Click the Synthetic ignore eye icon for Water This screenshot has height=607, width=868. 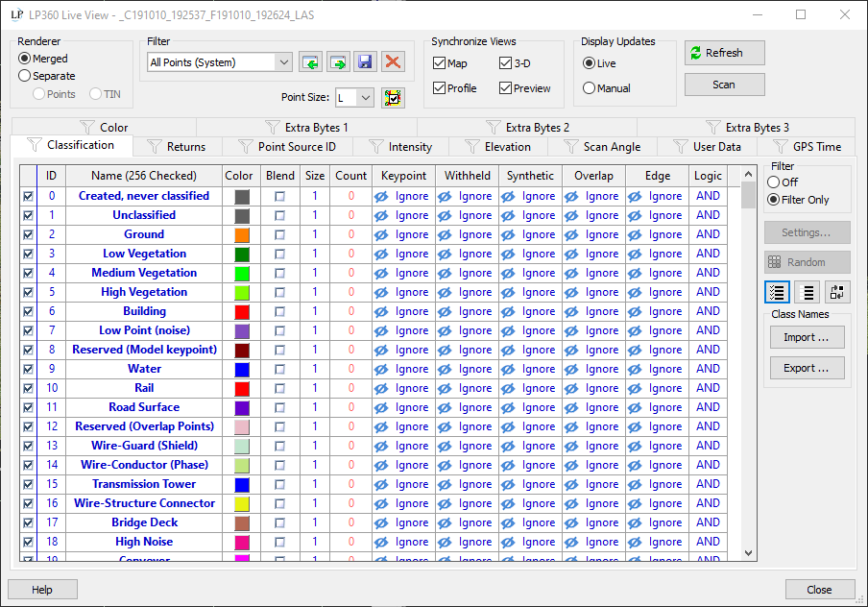pyautogui.click(x=508, y=370)
